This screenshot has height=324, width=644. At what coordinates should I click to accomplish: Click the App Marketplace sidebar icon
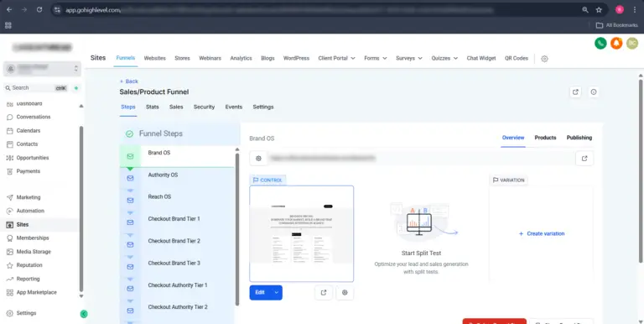click(10, 292)
